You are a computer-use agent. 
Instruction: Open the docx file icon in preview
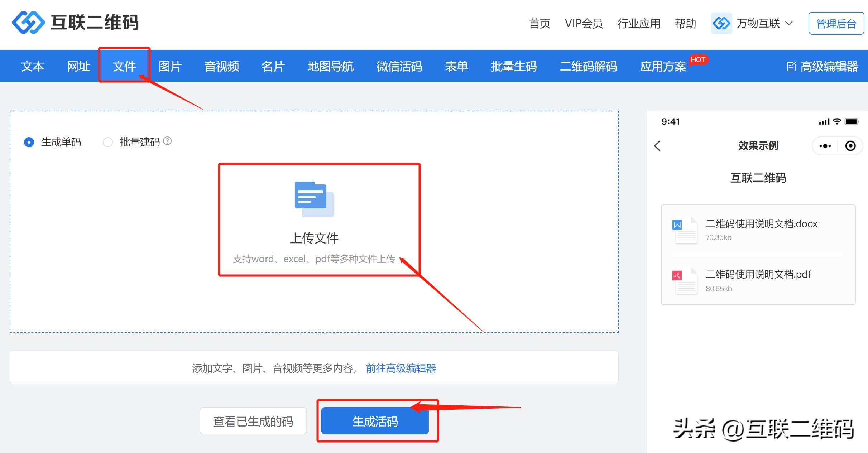pos(685,230)
